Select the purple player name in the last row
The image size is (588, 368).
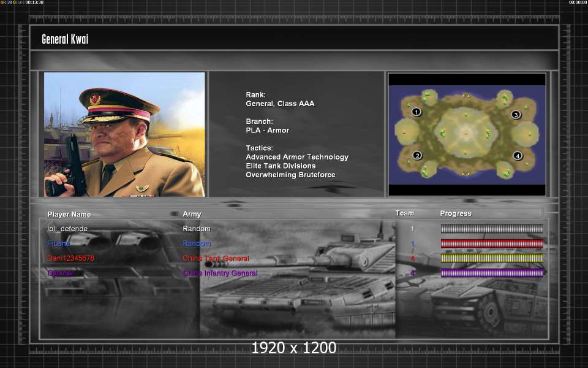[61, 273]
